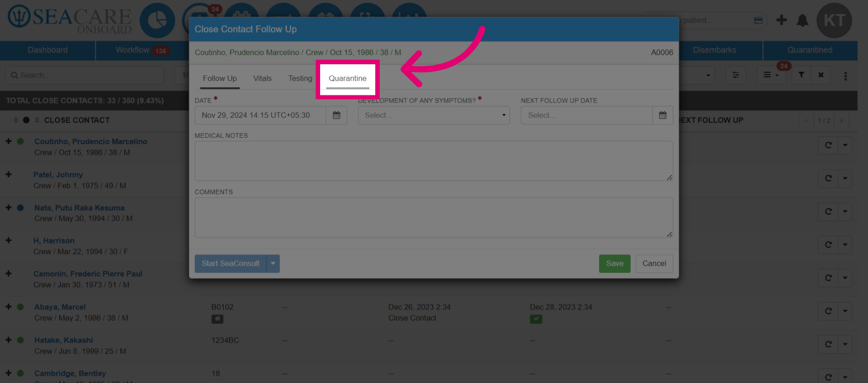
Task: Expand row for Hatake, Kakashi
Action: pos(8,340)
